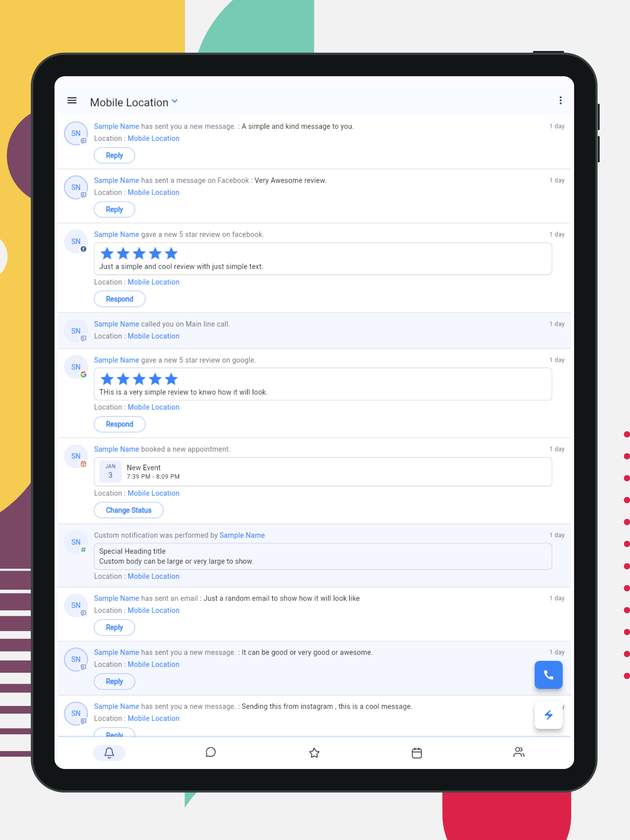This screenshot has height=840, width=630.
Task: Click the '7:39 PM - 8:09 PM' event time
Action: tap(153, 477)
